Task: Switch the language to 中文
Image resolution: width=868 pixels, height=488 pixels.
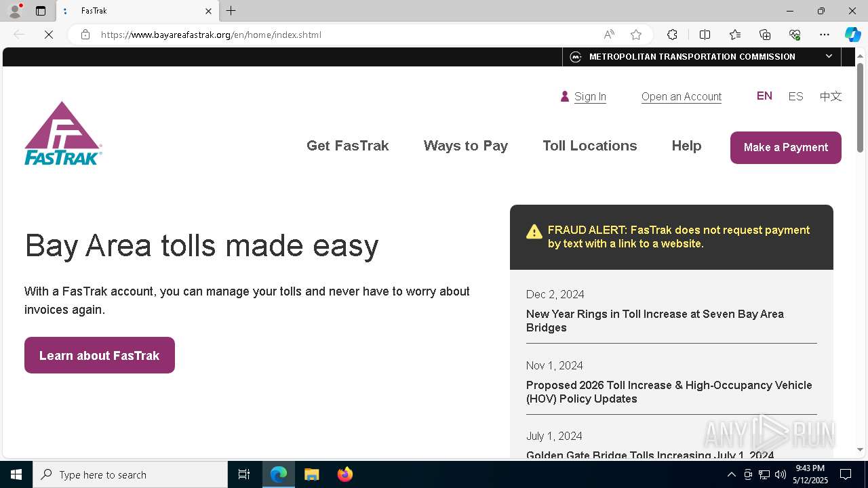Action: coord(831,96)
